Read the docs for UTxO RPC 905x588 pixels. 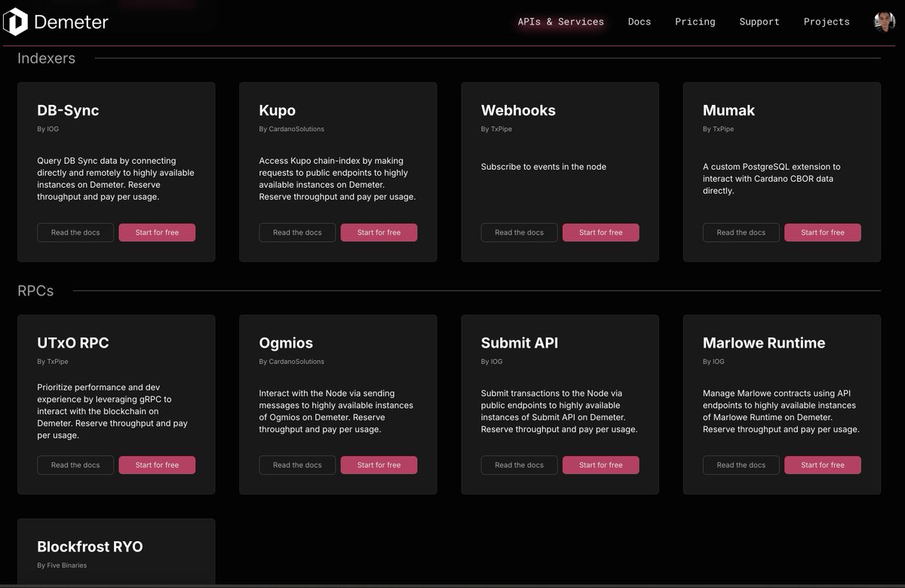(x=75, y=465)
